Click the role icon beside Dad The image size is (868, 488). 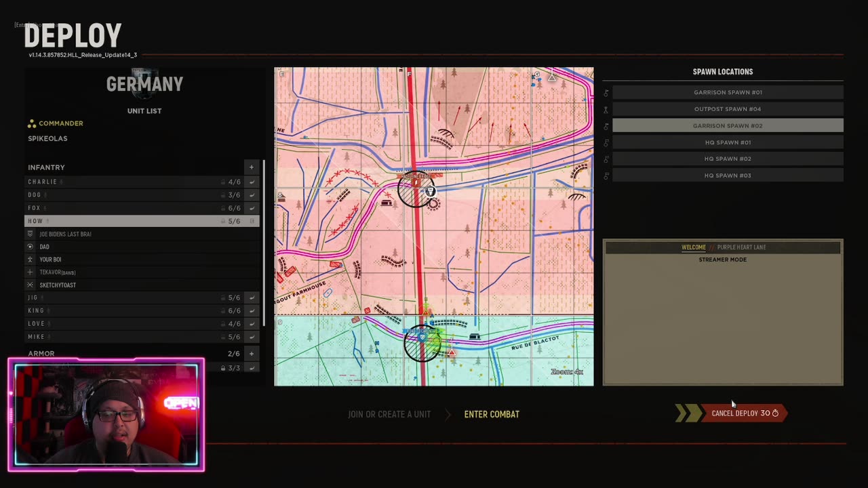pos(30,247)
